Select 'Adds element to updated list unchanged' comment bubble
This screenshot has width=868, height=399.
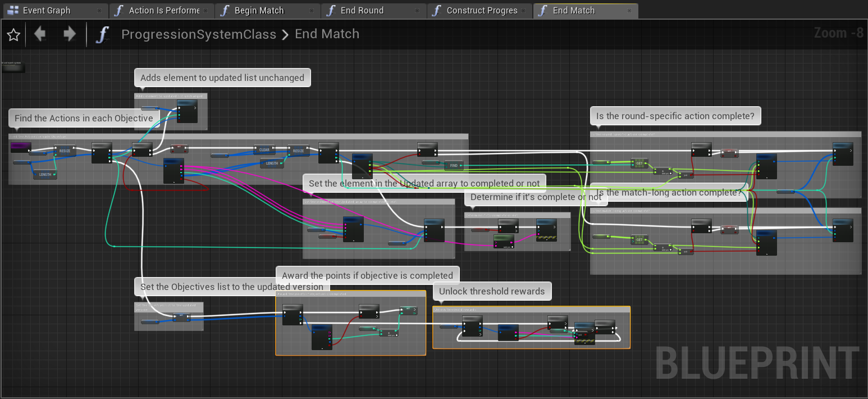(x=222, y=78)
